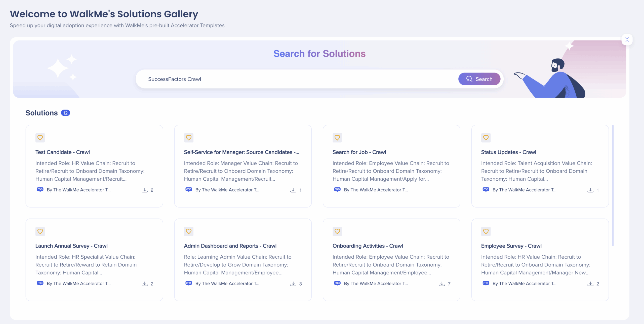Click download icon on Admin Dashboard card
Viewport: 644px width, 324px height.
(293, 284)
